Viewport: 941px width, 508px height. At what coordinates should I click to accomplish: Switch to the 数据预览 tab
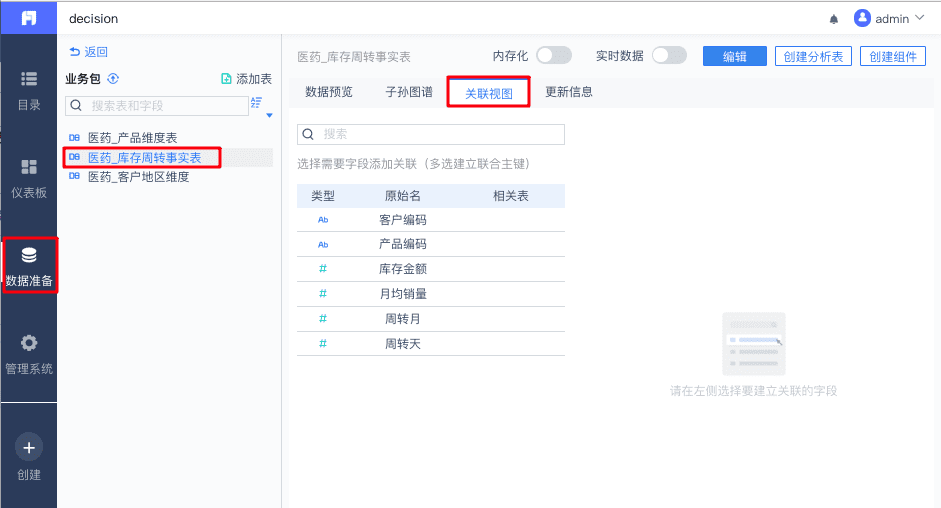pyautogui.click(x=329, y=92)
